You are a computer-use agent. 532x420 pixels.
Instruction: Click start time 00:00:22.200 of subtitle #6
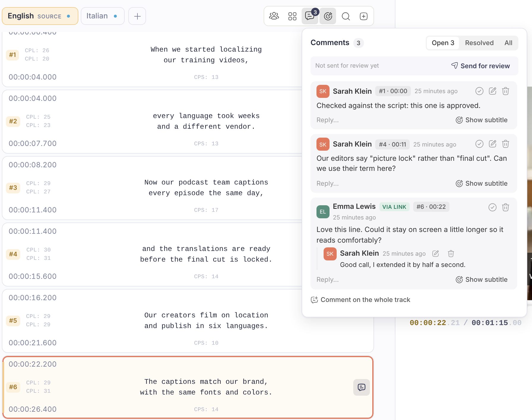(x=33, y=364)
